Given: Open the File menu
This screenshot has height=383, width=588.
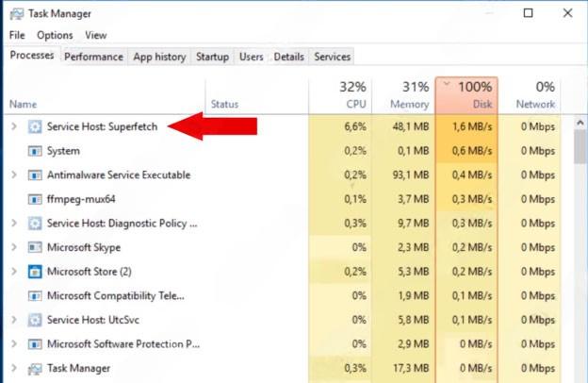Looking at the screenshot, I should [x=17, y=35].
